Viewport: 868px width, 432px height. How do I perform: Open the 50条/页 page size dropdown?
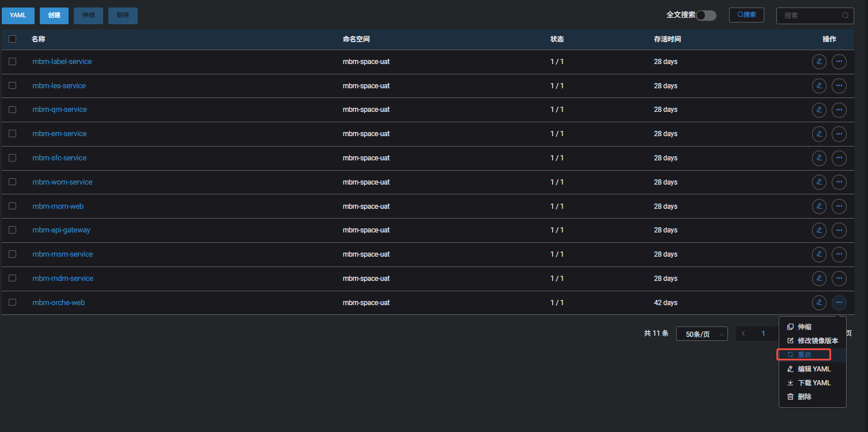[x=701, y=334]
